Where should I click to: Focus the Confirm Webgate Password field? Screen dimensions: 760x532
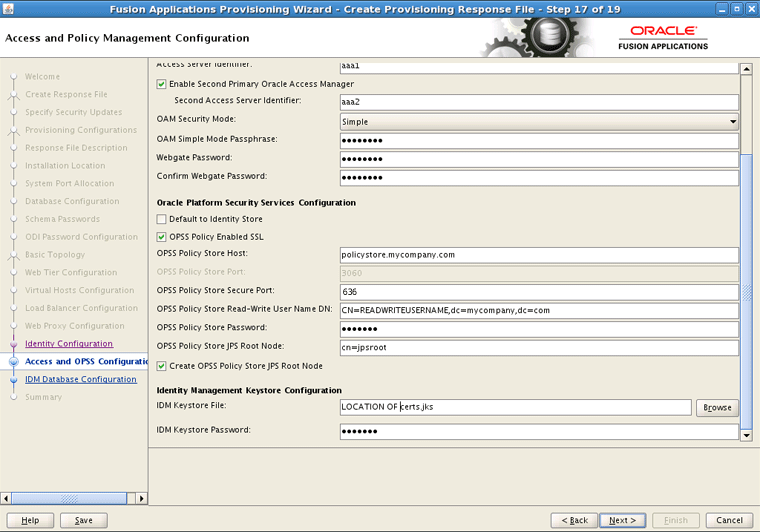[x=539, y=177]
